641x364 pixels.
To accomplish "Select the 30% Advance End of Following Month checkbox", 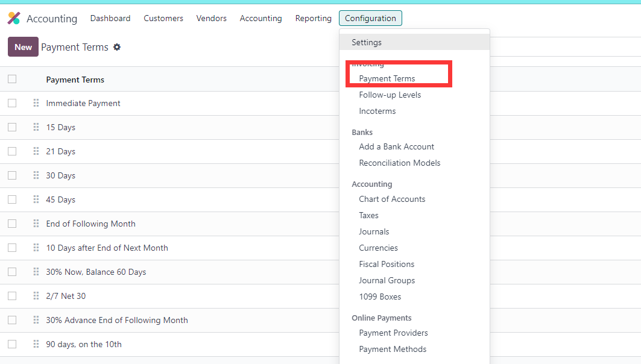I will 12,320.
